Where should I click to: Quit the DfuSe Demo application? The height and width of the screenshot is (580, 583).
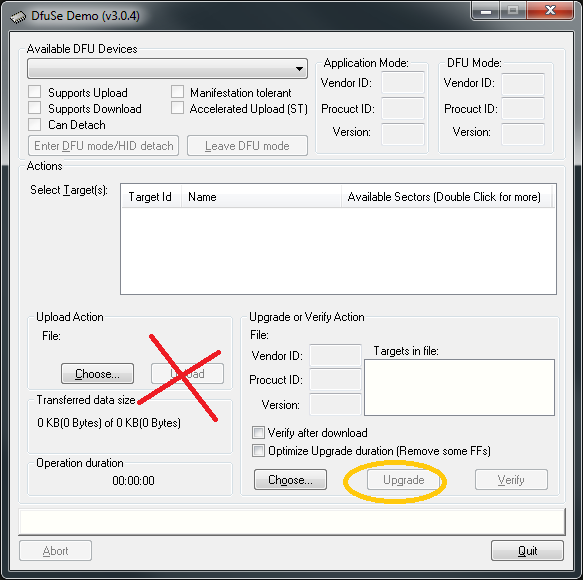click(527, 551)
